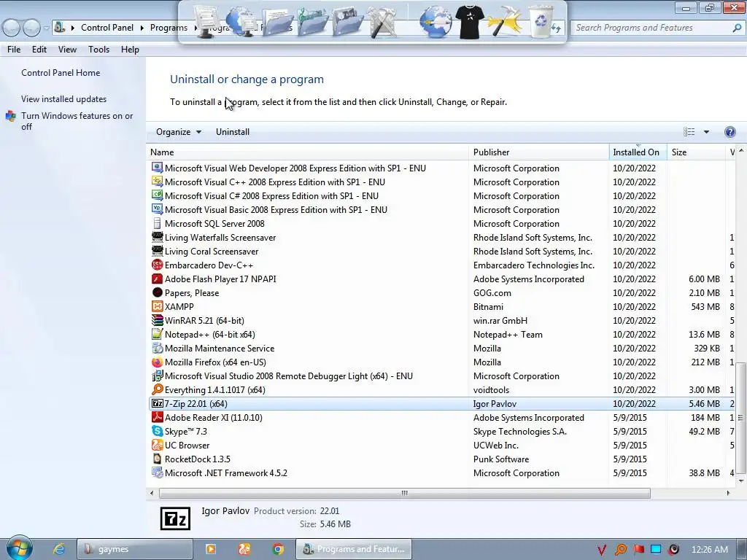Sort by Publisher column header
This screenshot has height=560, width=747.
coord(539,152)
